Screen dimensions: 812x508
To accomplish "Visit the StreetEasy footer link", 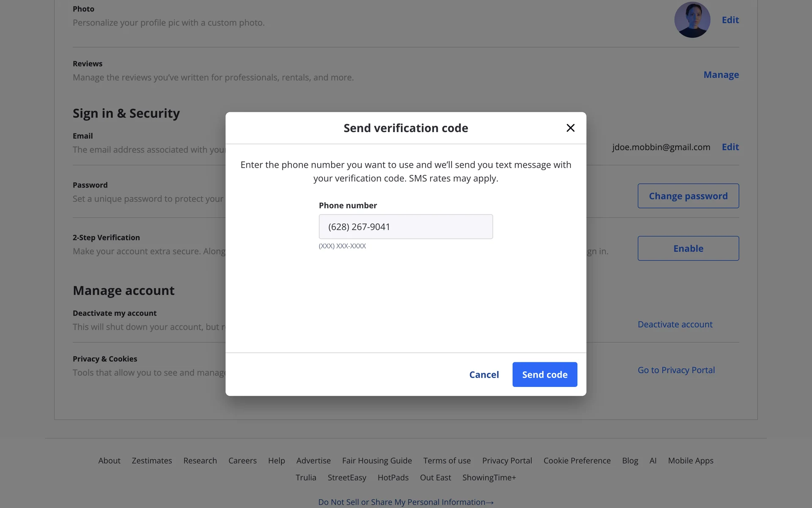I will [x=346, y=478].
